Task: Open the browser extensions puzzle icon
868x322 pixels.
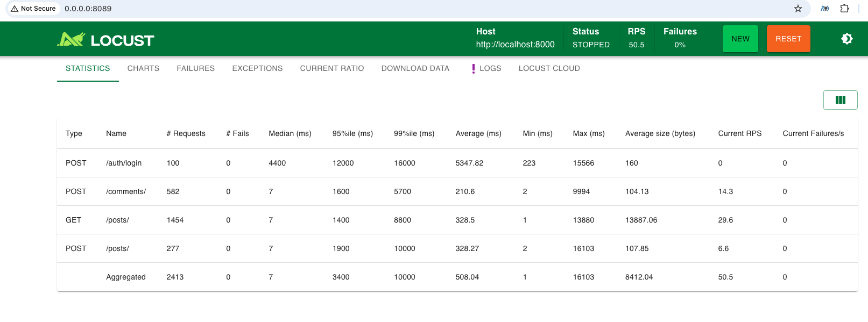Action: [844, 9]
